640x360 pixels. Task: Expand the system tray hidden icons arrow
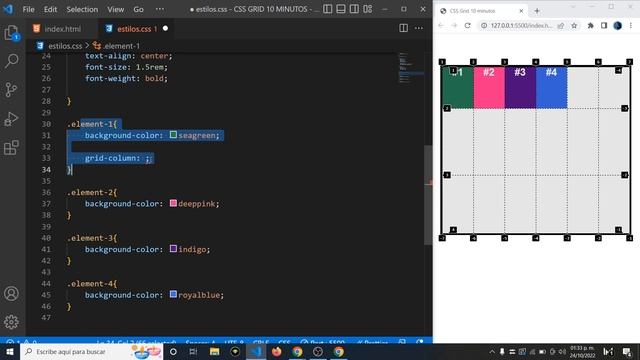coord(492,351)
